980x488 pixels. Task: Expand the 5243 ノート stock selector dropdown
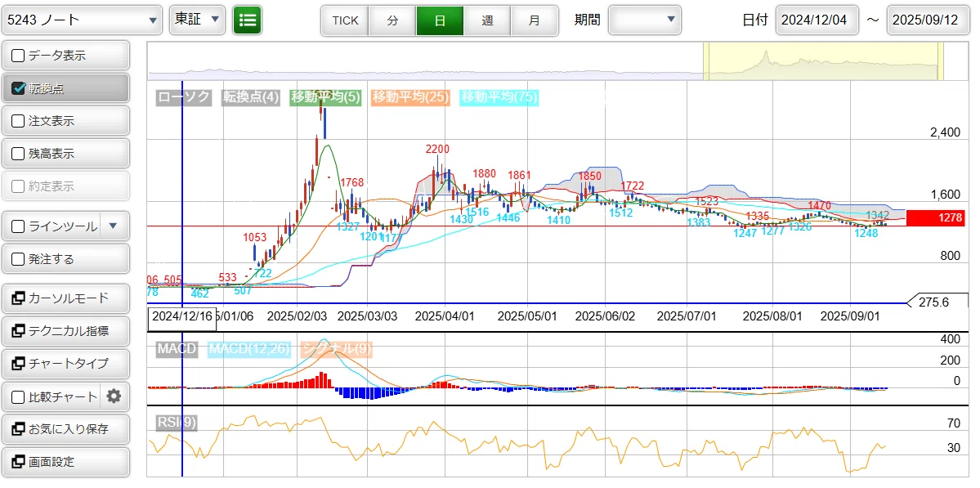click(x=82, y=20)
